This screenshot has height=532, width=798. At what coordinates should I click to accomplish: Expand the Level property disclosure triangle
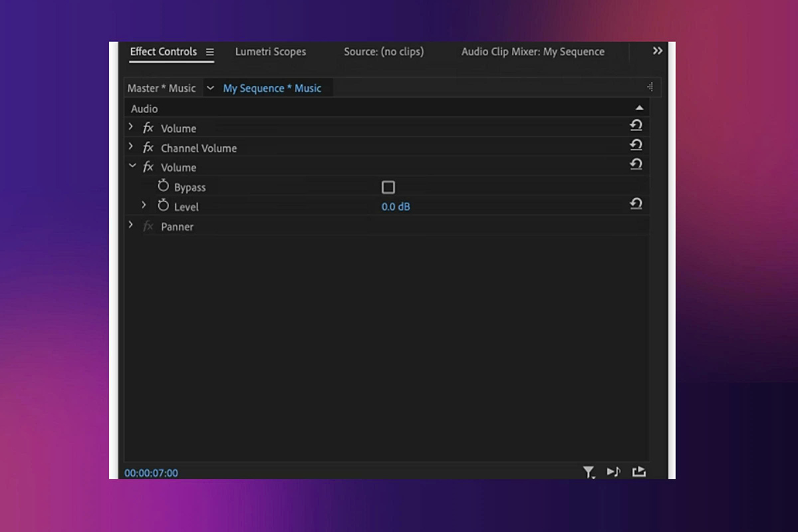[144, 206]
